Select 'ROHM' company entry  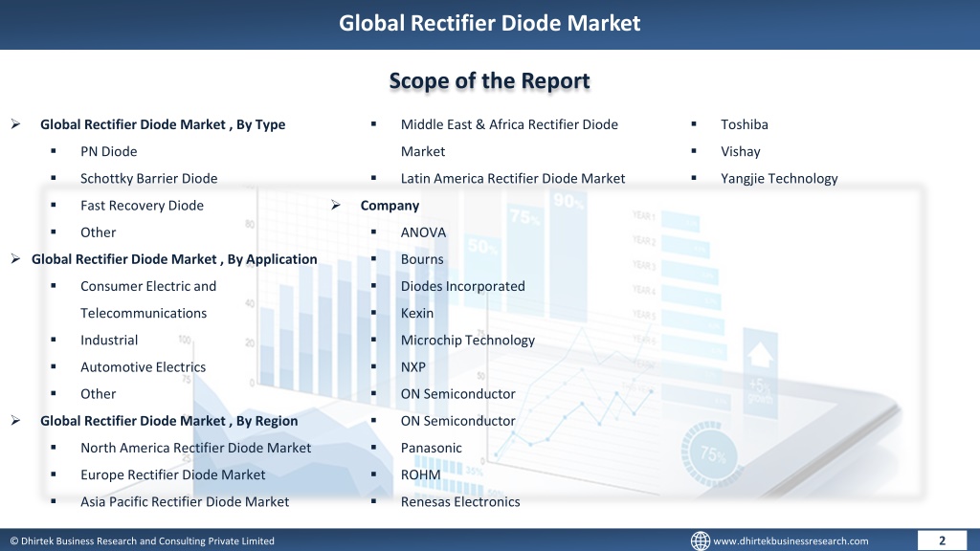[421, 474]
